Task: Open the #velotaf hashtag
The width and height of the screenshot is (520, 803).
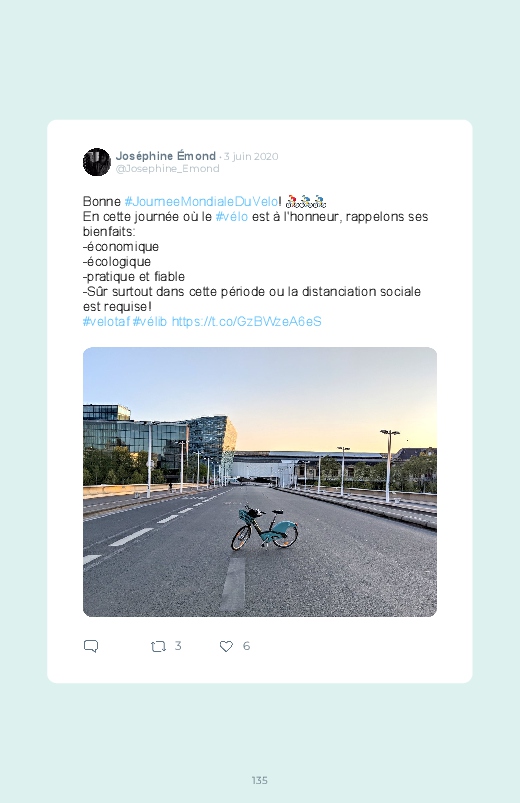Action: click(x=106, y=322)
